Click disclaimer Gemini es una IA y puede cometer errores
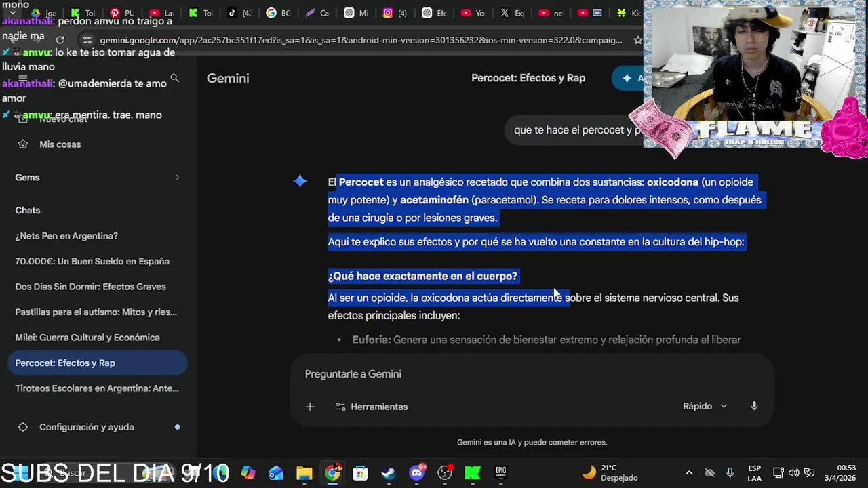This screenshot has width=868, height=488. (532, 442)
